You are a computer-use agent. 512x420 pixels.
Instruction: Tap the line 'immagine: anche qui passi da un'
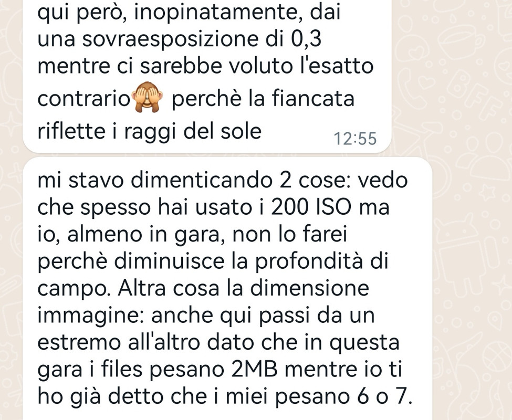pos(206,316)
